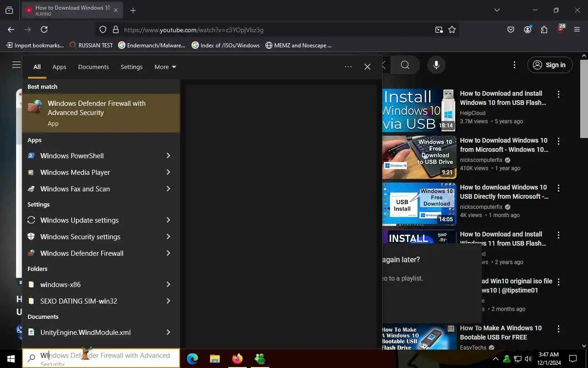This screenshot has width=588, height=368.
Task: Open uBlock extension icon with badge
Action: pyautogui.click(x=560, y=29)
